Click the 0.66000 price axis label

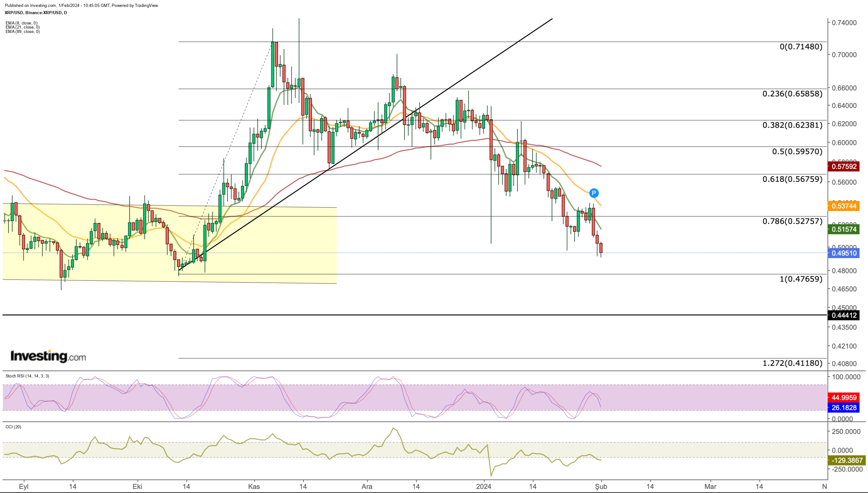[x=844, y=88]
